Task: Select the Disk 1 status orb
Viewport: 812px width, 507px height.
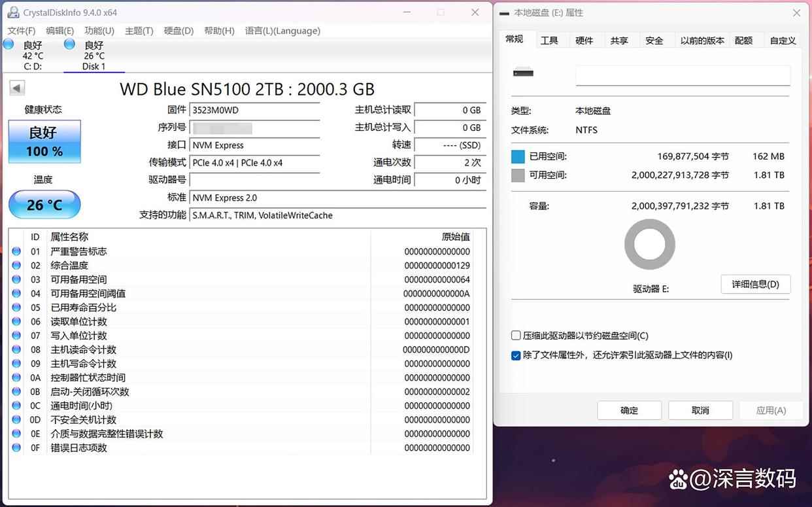Action: tap(69, 44)
